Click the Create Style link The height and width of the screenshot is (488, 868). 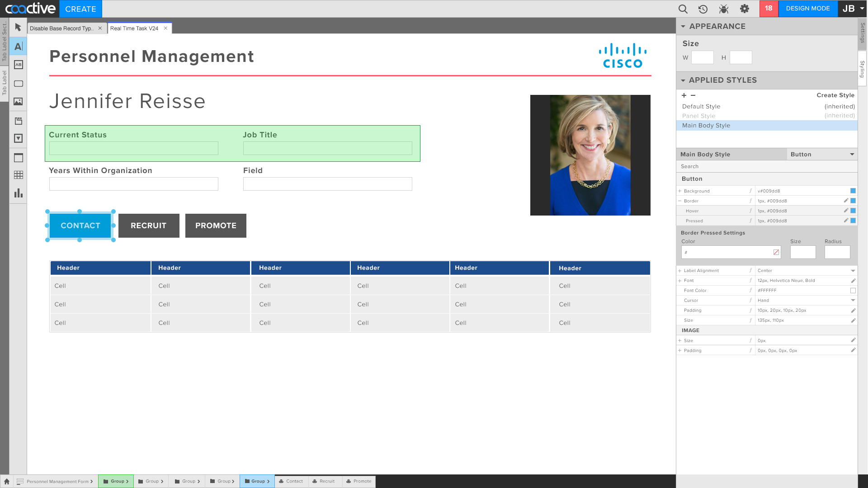coord(835,95)
